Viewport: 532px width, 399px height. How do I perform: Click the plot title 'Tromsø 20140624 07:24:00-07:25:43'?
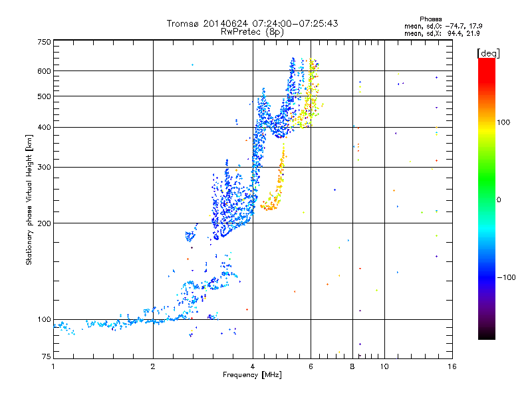pyautogui.click(x=252, y=23)
